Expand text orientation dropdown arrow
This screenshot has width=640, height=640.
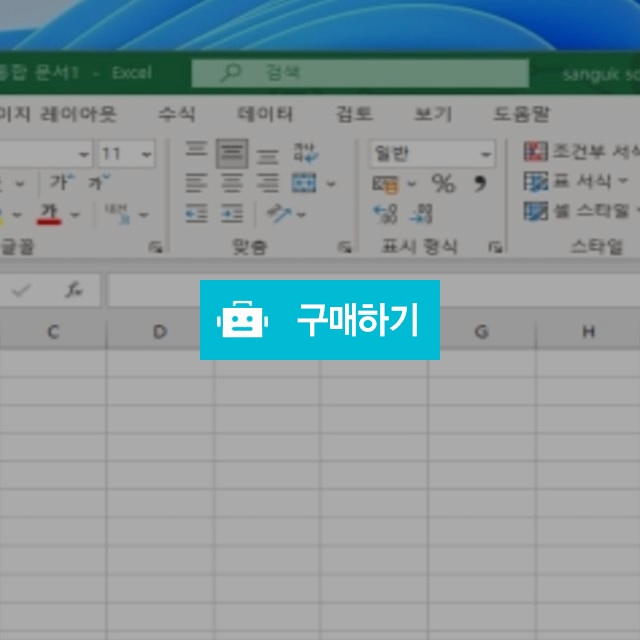point(301,215)
